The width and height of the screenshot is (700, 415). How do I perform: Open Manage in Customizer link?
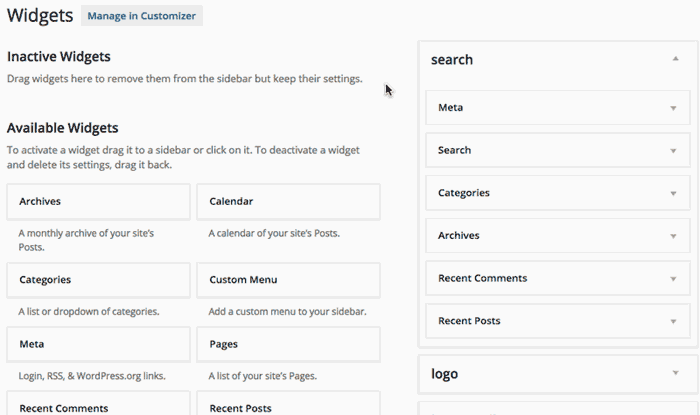pos(142,16)
